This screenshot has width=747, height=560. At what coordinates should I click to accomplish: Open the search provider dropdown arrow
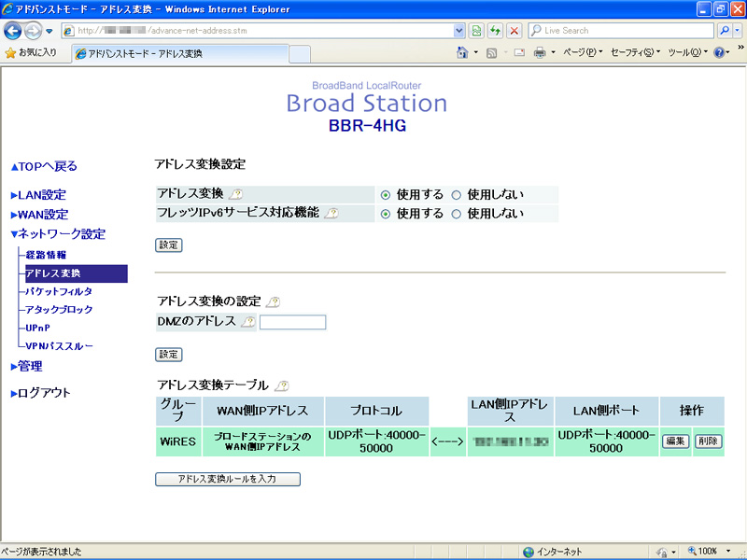(738, 31)
